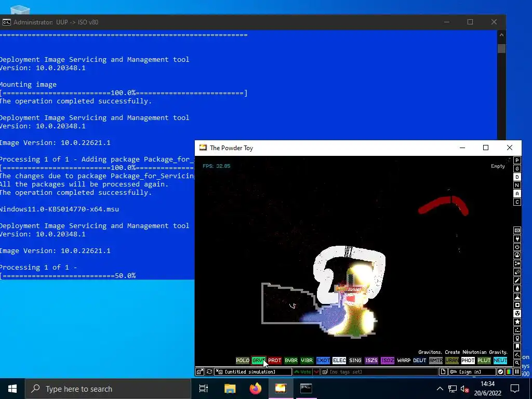Open simulation options checkmark icon
Image resolution: width=532 pixels, height=399 pixels.
click(x=500, y=372)
